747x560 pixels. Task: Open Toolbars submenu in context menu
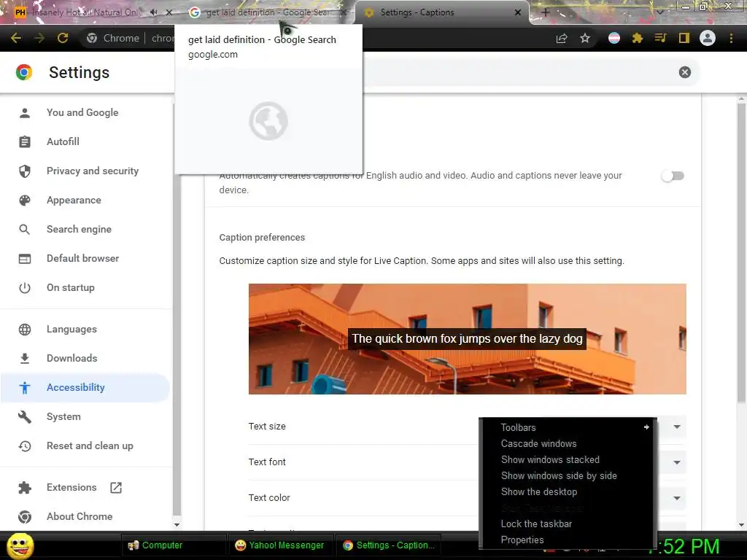[x=568, y=427]
